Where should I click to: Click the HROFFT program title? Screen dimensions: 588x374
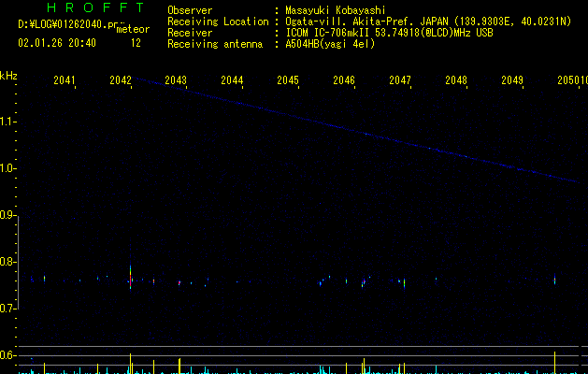tap(95, 7)
